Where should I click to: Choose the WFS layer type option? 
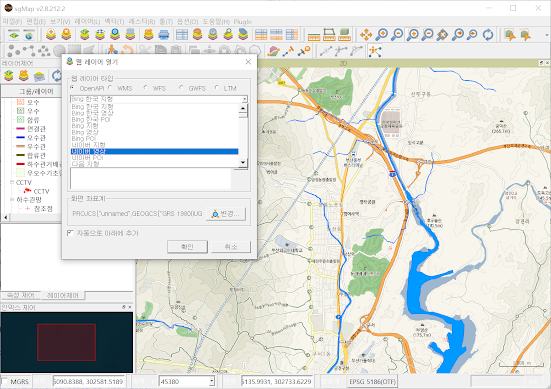coord(145,88)
